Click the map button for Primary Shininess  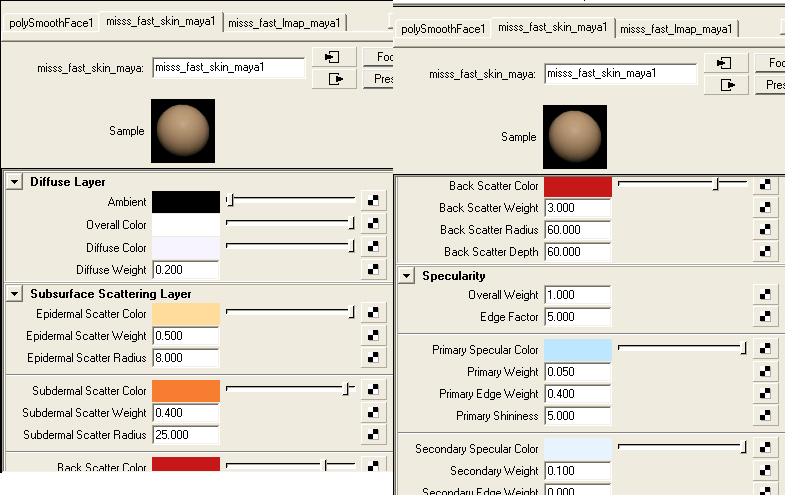click(x=765, y=416)
